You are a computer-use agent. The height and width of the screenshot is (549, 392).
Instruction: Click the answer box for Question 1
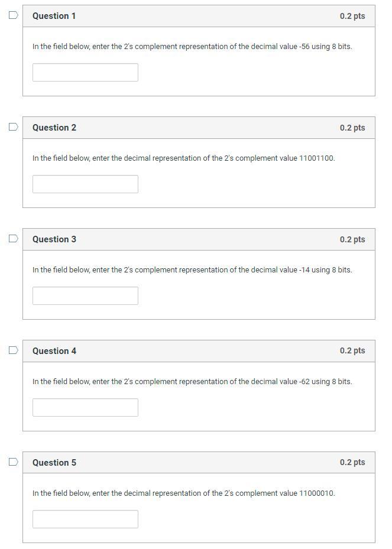[x=85, y=72]
